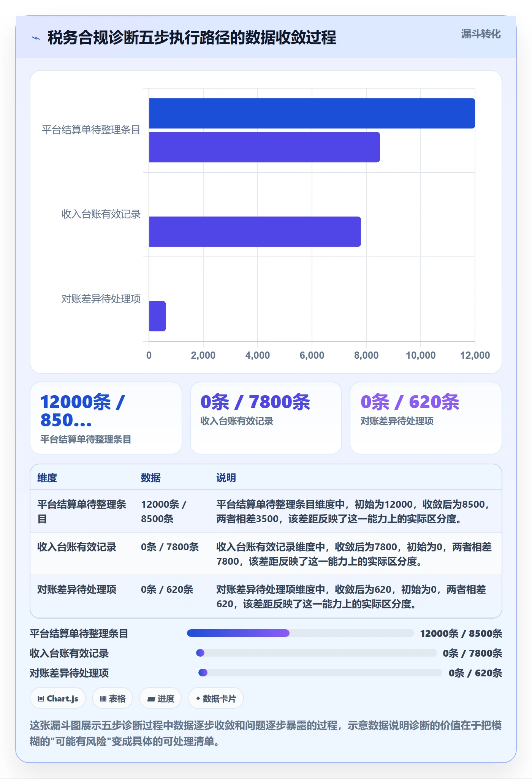
Task: Click the 数据卡片 tag chip
Action: pyautogui.click(x=216, y=698)
